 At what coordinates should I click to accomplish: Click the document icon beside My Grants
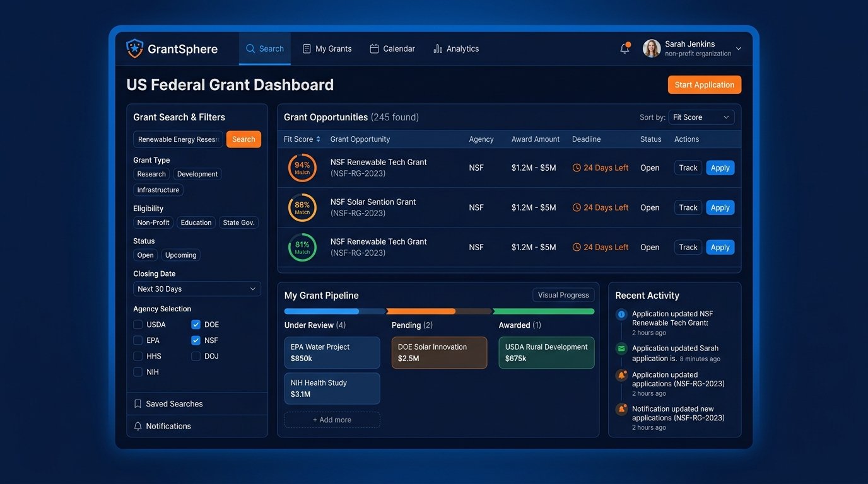pos(307,49)
